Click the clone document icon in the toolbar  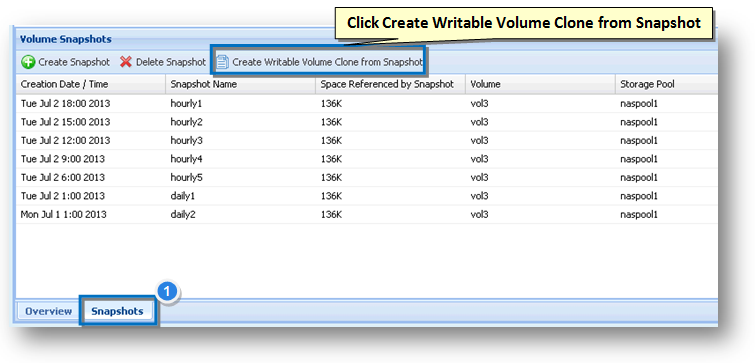(222, 62)
